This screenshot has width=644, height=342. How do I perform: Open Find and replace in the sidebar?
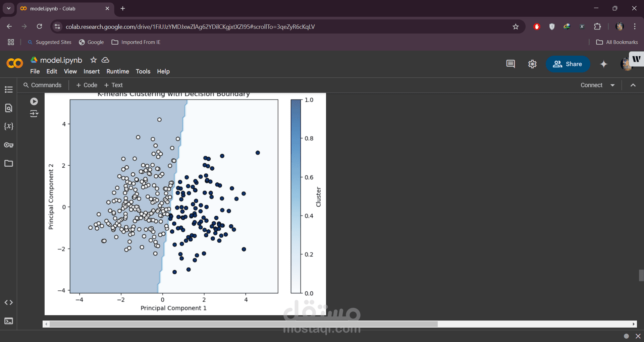(9, 108)
